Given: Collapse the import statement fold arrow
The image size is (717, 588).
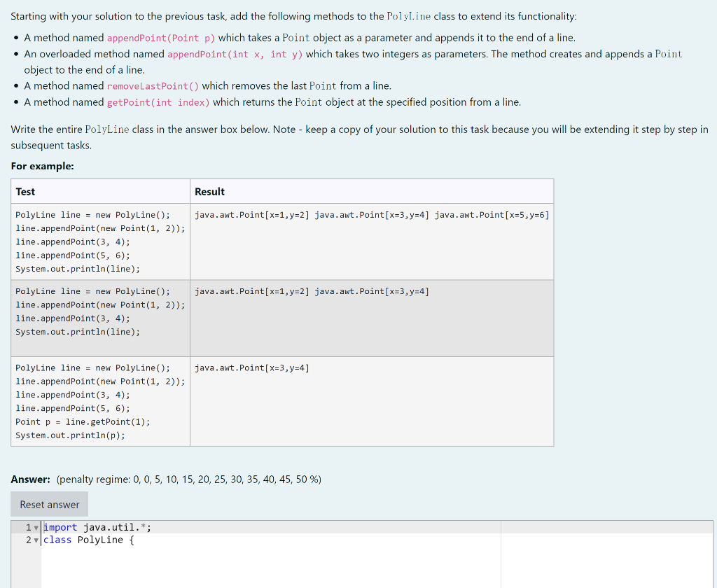Looking at the screenshot, I should [x=37, y=526].
